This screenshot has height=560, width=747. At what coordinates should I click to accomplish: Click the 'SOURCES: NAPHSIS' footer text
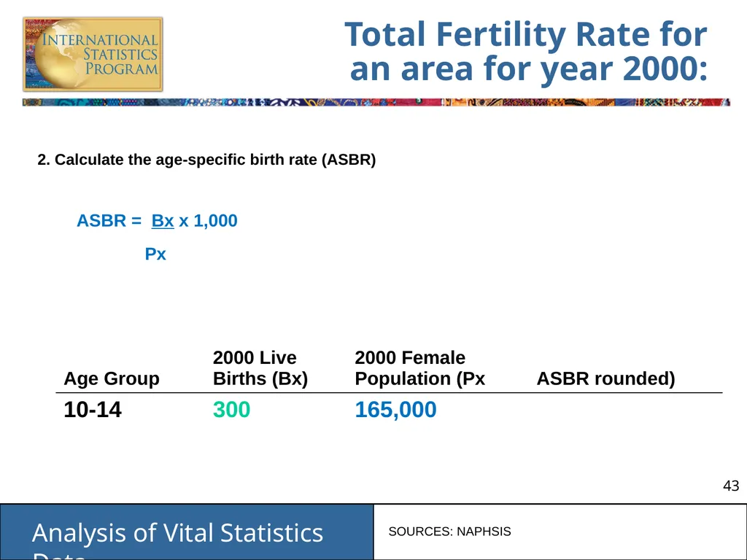pyautogui.click(x=449, y=532)
